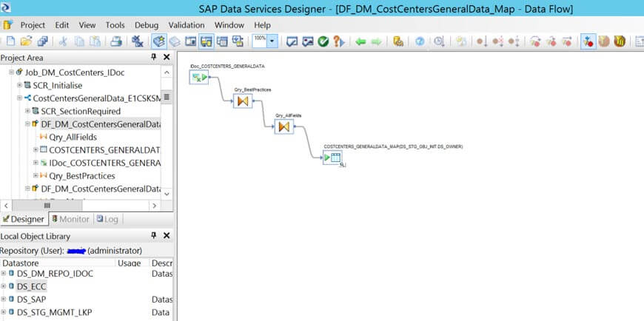
Task: Click the Open folder toolbar icon
Action: pyautogui.click(x=26, y=41)
